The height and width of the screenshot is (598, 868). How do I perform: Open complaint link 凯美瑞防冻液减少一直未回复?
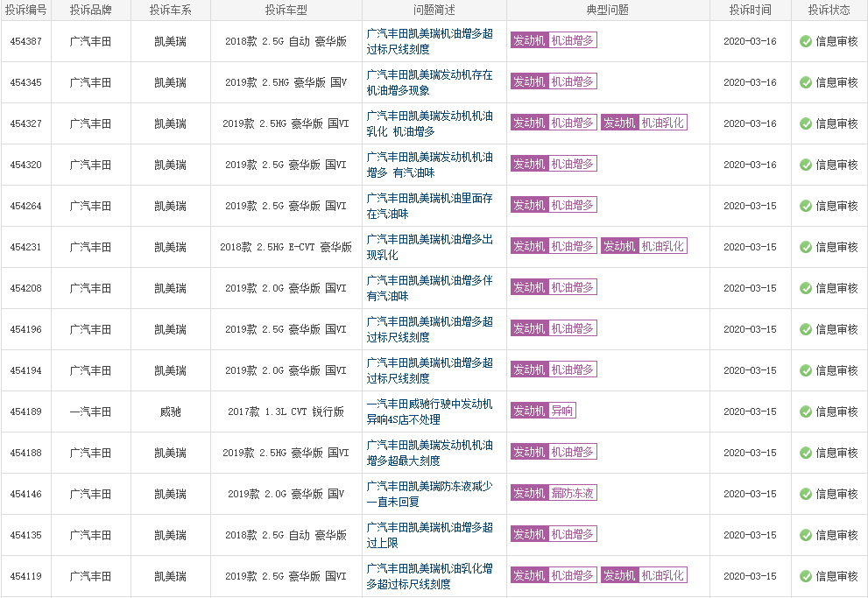pyautogui.click(x=429, y=494)
